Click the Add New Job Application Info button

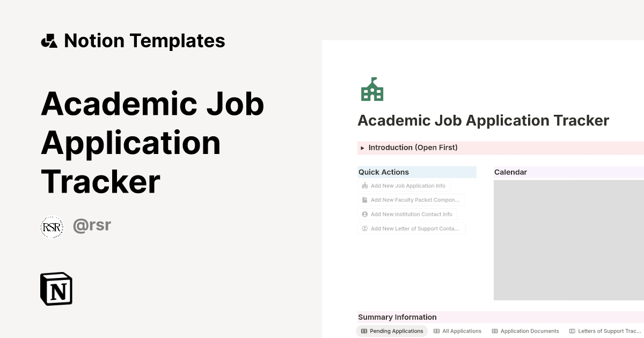click(404, 185)
